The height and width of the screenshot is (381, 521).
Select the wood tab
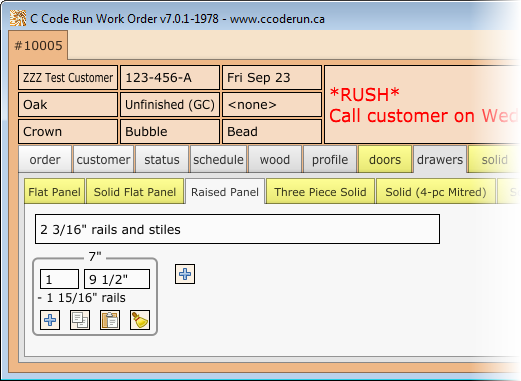pyautogui.click(x=275, y=159)
